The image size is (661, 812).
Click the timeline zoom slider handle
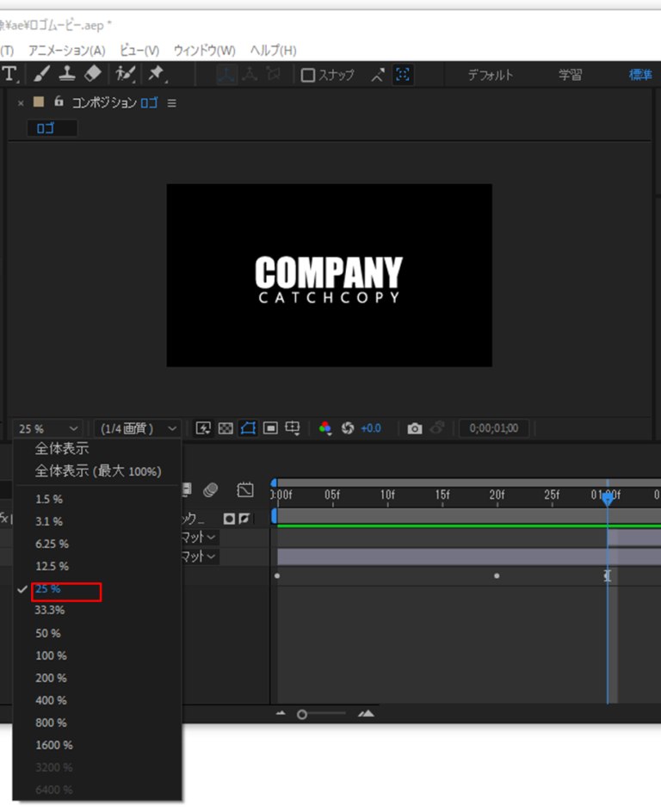click(x=302, y=714)
